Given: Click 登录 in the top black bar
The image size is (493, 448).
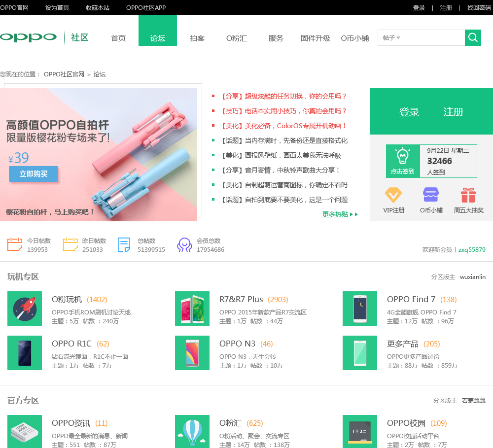Looking at the screenshot, I should tap(419, 7).
